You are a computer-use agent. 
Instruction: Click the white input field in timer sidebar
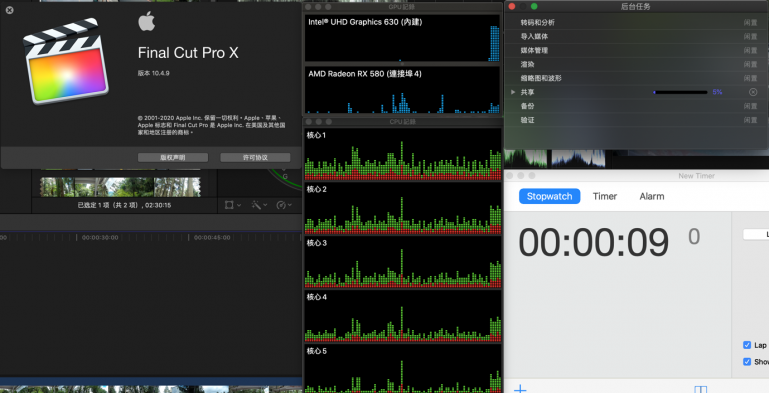tap(756, 235)
